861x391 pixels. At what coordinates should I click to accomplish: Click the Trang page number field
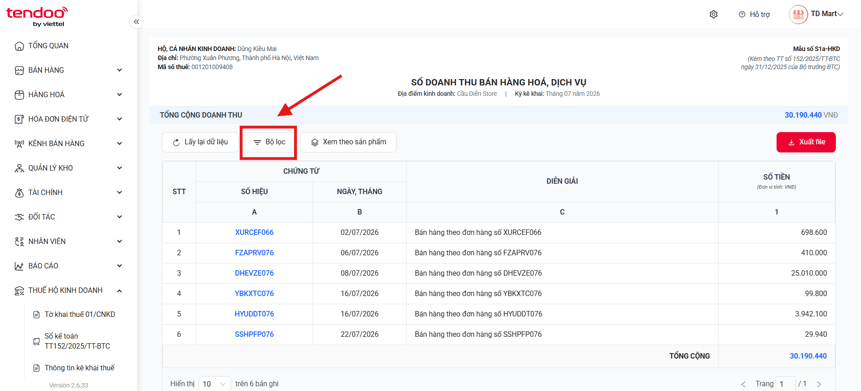pos(785,384)
